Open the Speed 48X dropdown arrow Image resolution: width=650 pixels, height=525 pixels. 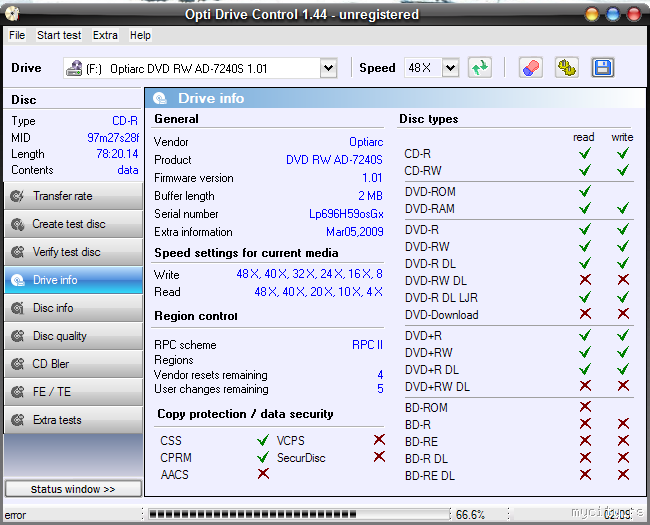pyautogui.click(x=450, y=68)
